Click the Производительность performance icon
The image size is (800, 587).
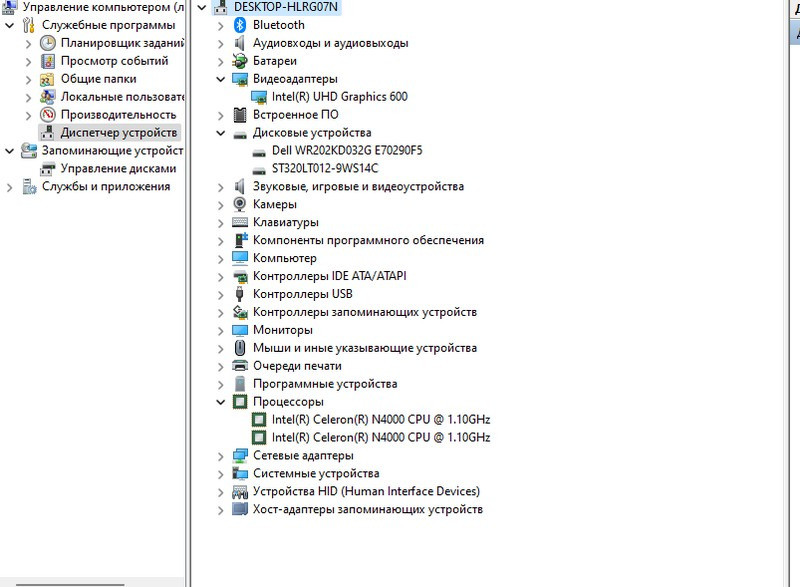tap(47, 115)
